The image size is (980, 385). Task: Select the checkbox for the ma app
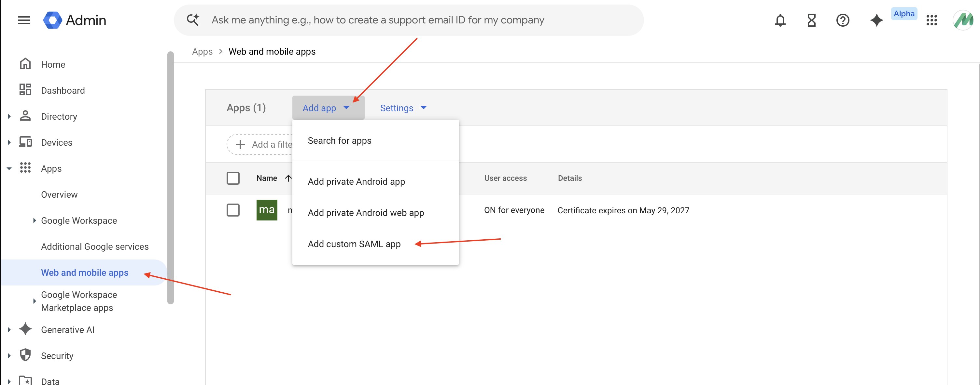(x=233, y=210)
